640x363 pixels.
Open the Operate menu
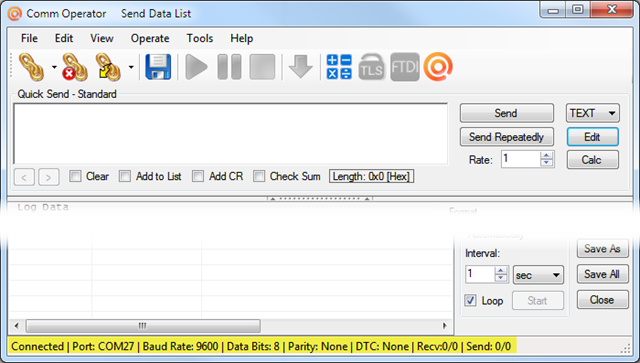click(150, 38)
